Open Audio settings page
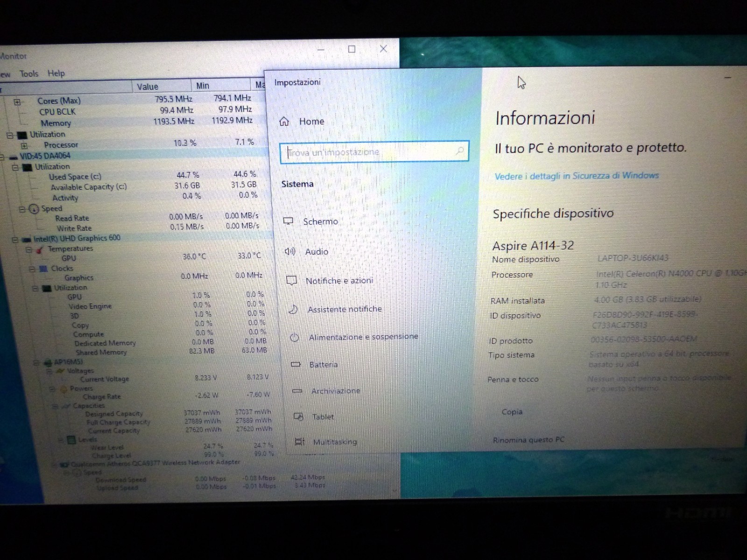The height and width of the screenshot is (560, 747). coord(317,252)
